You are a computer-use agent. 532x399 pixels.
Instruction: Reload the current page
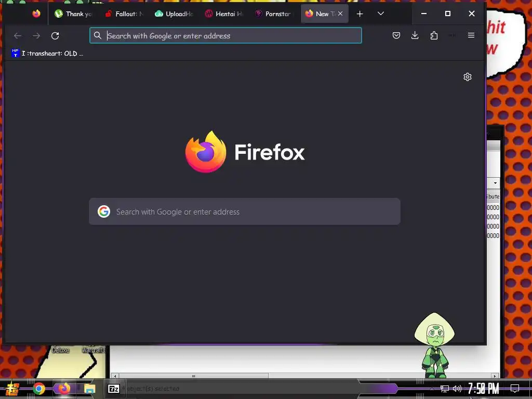point(55,36)
